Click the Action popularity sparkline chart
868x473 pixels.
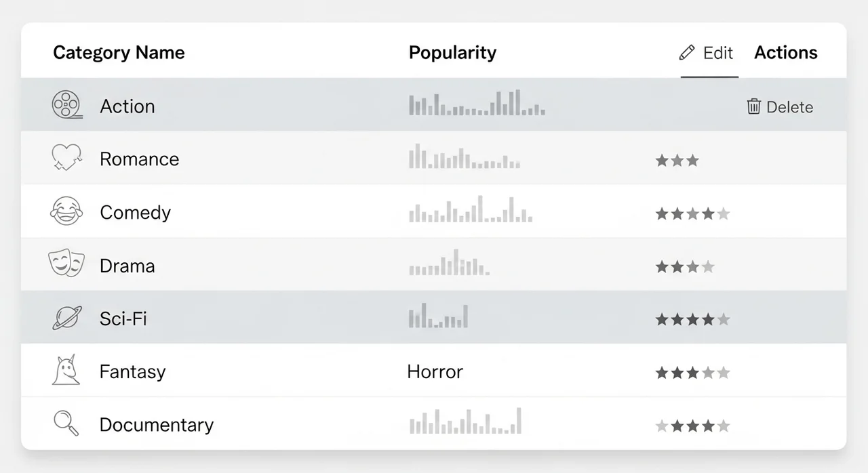click(477, 104)
